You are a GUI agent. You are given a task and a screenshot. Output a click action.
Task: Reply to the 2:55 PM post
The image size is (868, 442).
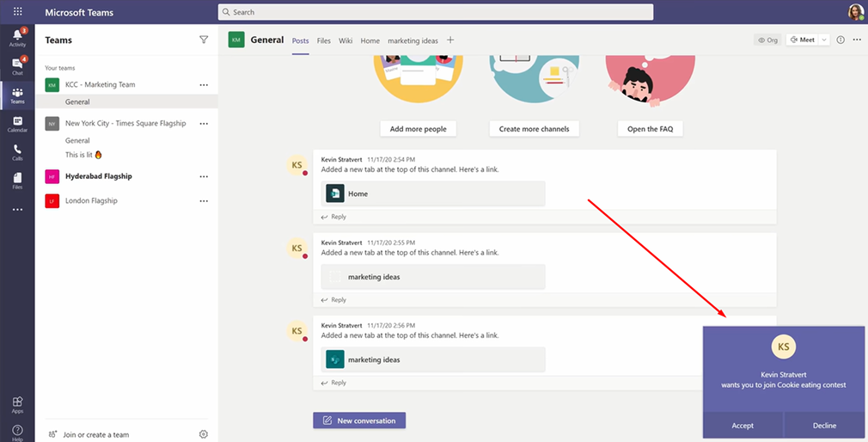tap(333, 299)
